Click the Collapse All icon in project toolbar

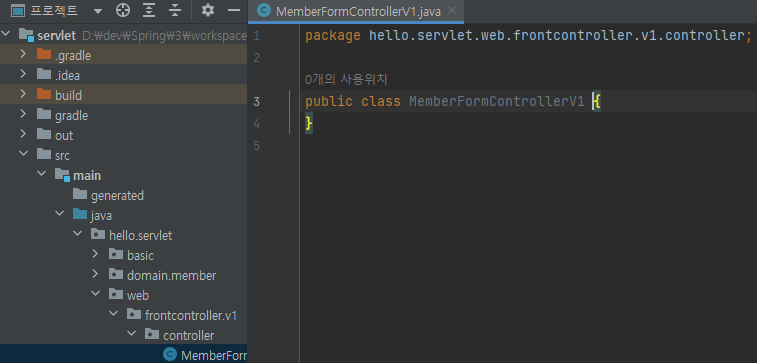pyautogui.click(x=175, y=10)
